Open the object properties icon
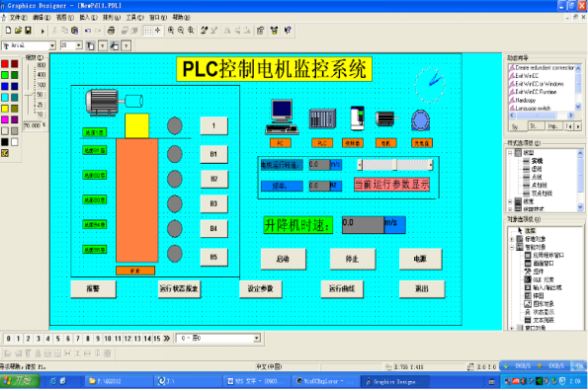The height and width of the screenshot is (391, 588). (x=261, y=31)
